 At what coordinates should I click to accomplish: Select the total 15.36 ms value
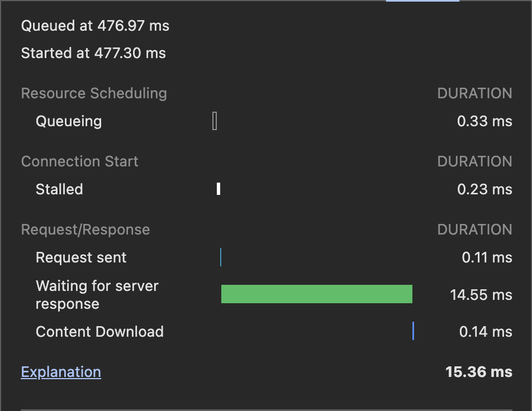pos(478,372)
